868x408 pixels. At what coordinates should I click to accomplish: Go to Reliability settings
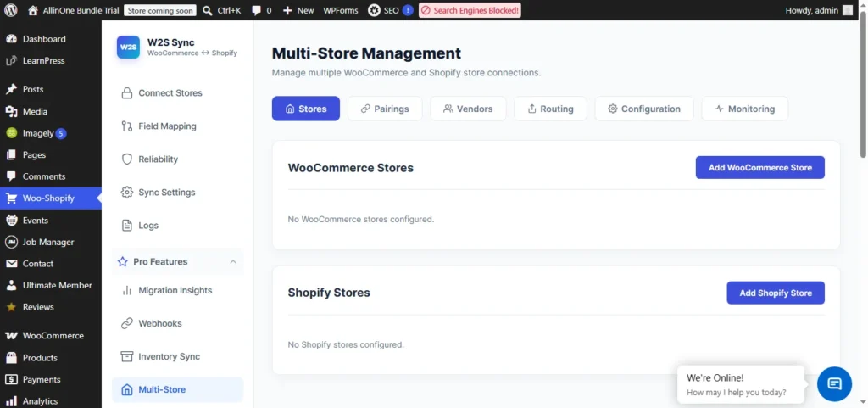pos(178,159)
